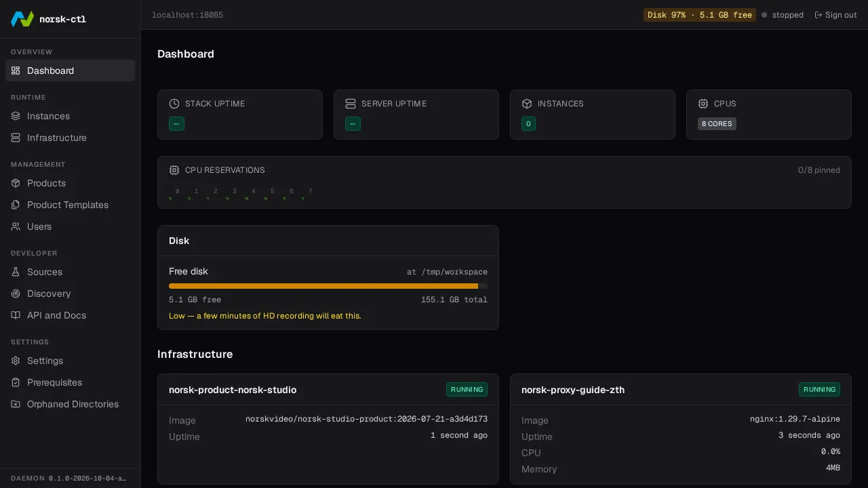The image size is (868, 488).
Task: Click the Instances layers icon
Action: 16,116
